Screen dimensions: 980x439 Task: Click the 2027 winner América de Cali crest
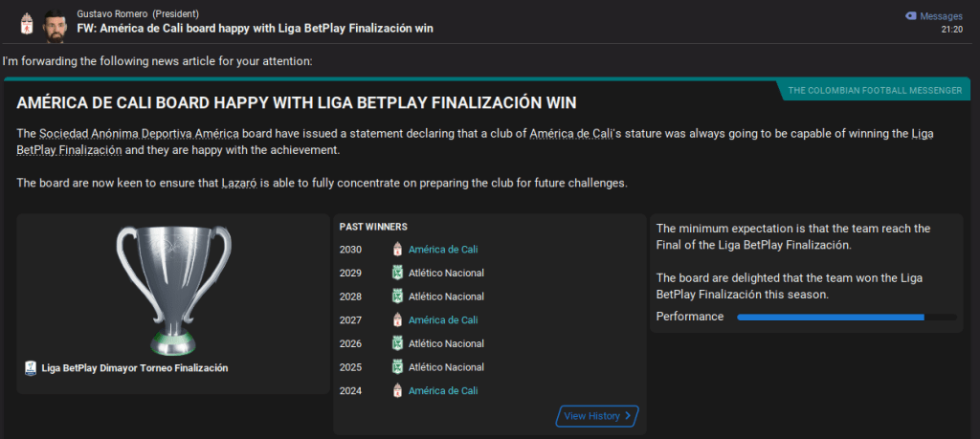(x=397, y=320)
